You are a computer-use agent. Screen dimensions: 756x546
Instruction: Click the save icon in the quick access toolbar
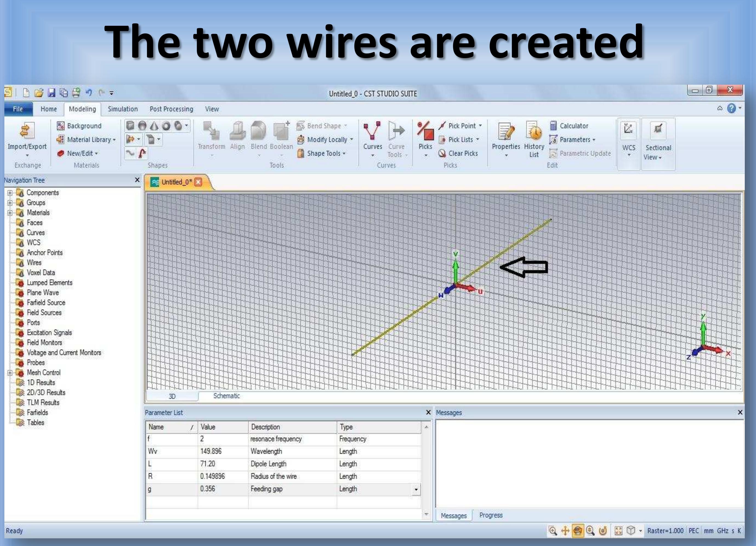click(51, 93)
